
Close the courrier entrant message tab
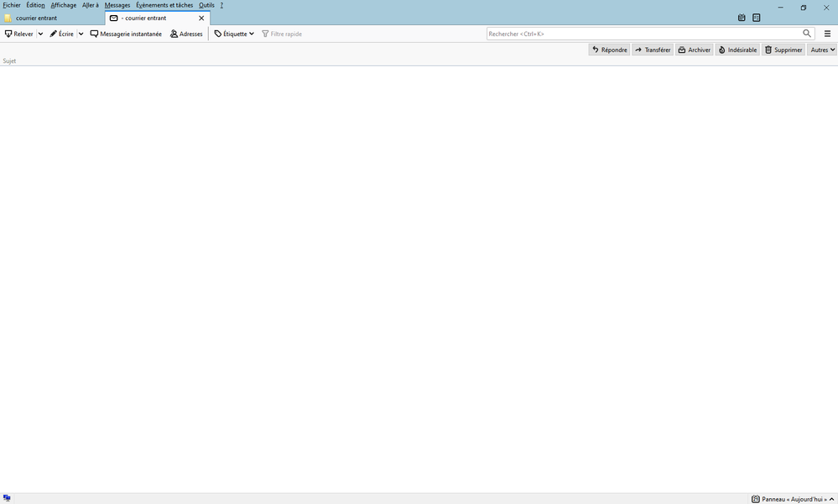pos(201,18)
